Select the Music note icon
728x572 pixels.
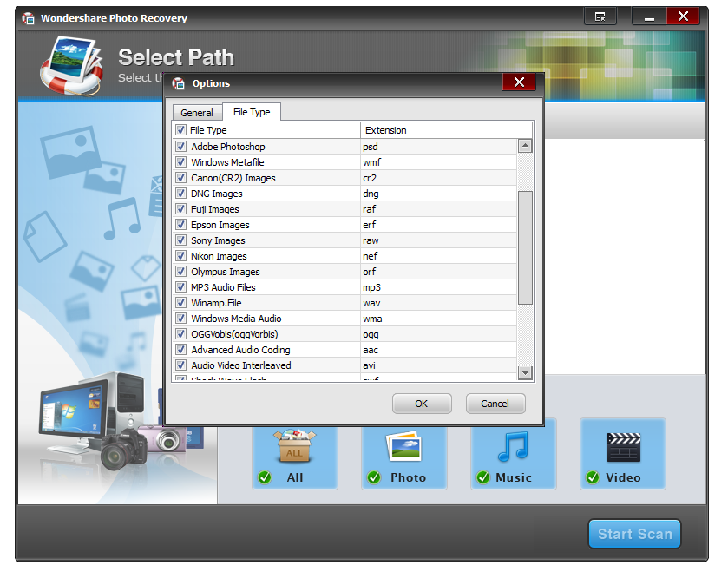click(x=513, y=446)
